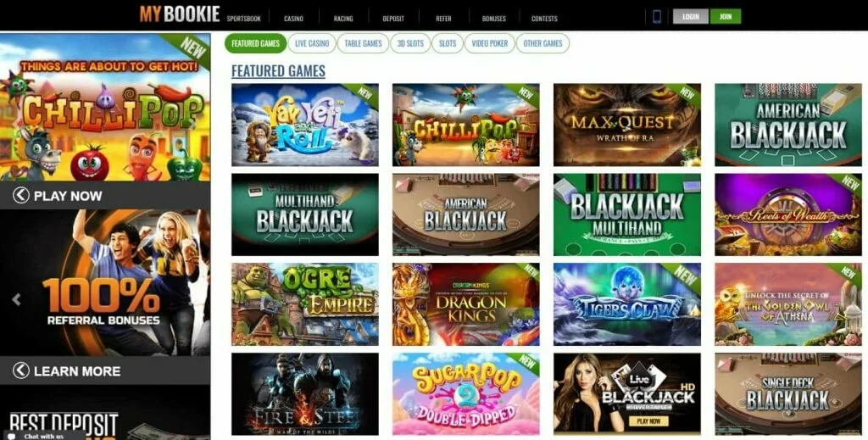Click the circled arrow beside Learn More
This screenshot has height=440, width=868.
[x=21, y=370]
